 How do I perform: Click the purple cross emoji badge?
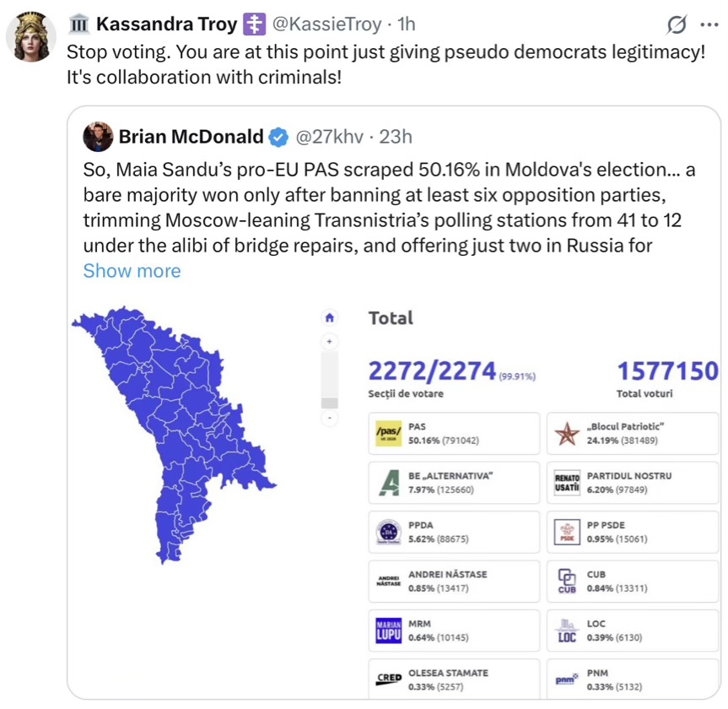click(255, 24)
